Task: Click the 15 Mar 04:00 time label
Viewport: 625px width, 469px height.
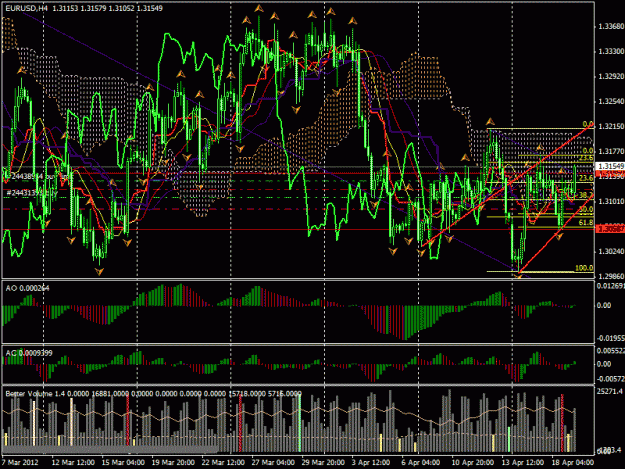Action: pyautogui.click(x=123, y=462)
